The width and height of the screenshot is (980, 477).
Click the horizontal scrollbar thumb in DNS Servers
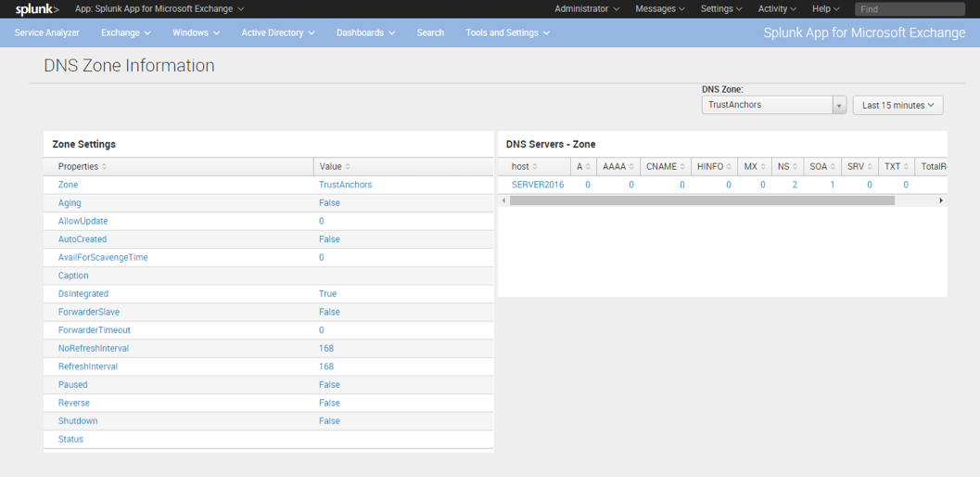click(702, 200)
